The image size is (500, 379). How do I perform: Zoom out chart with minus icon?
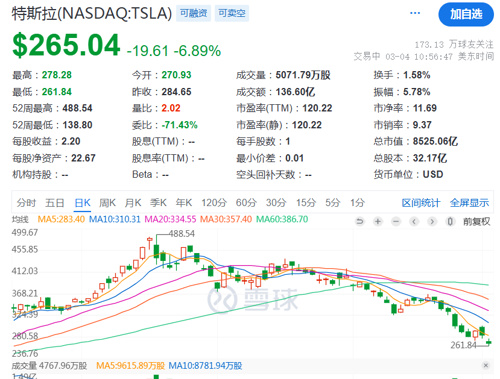(396, 221)
